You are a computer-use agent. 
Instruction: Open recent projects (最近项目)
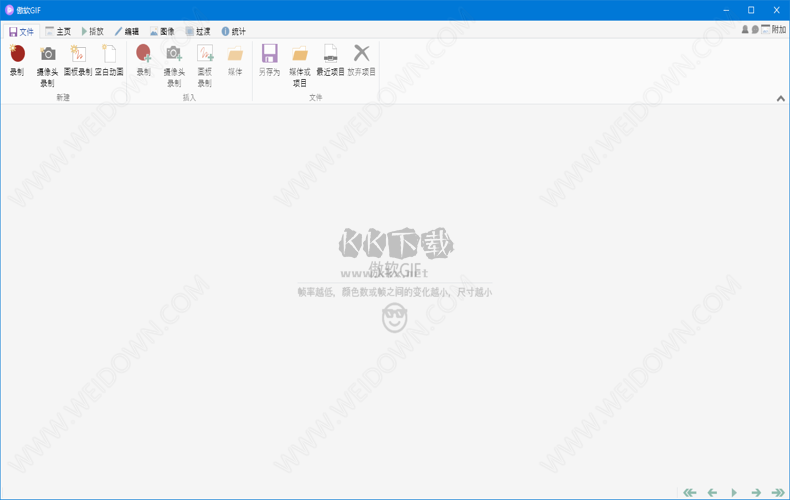[x=331, y=60]
